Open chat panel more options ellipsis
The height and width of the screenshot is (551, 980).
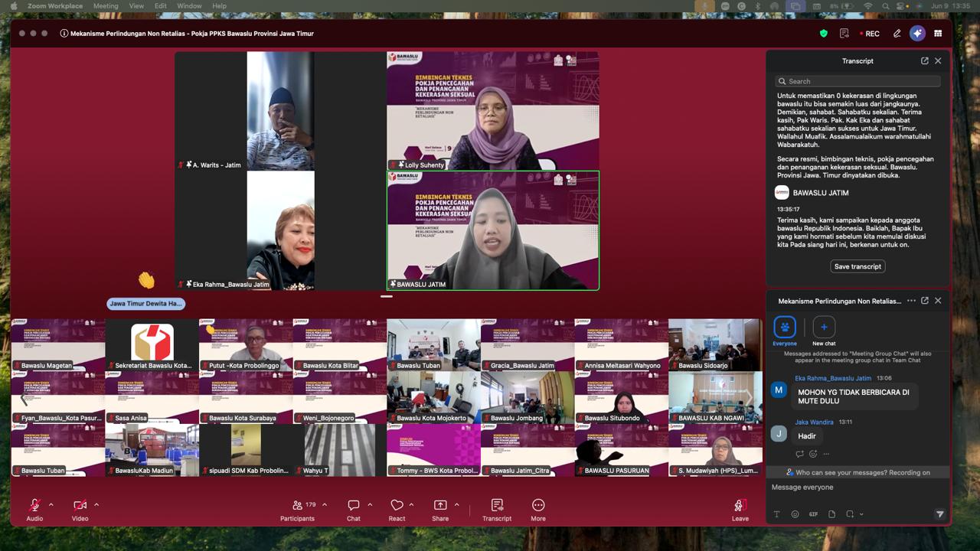[911, 301]
